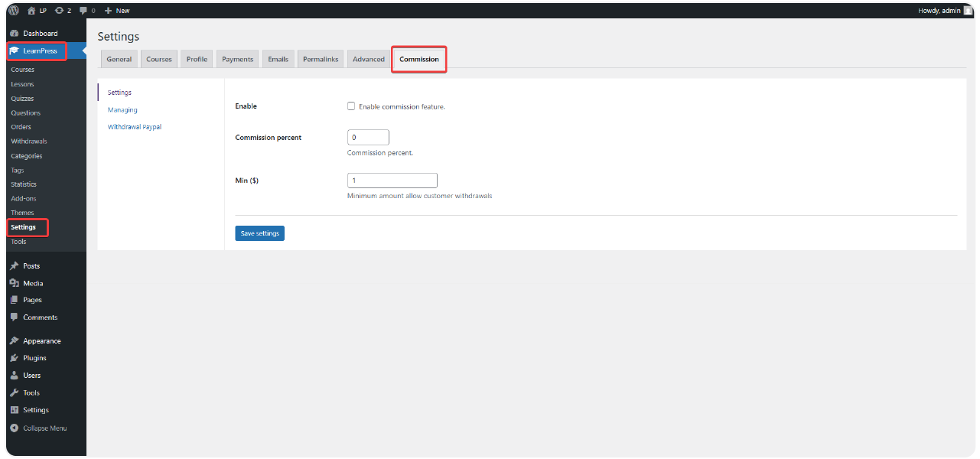Viewport: 980px width, 459px height.
Task: Open the Managing settings page
Action: [122, 109]
